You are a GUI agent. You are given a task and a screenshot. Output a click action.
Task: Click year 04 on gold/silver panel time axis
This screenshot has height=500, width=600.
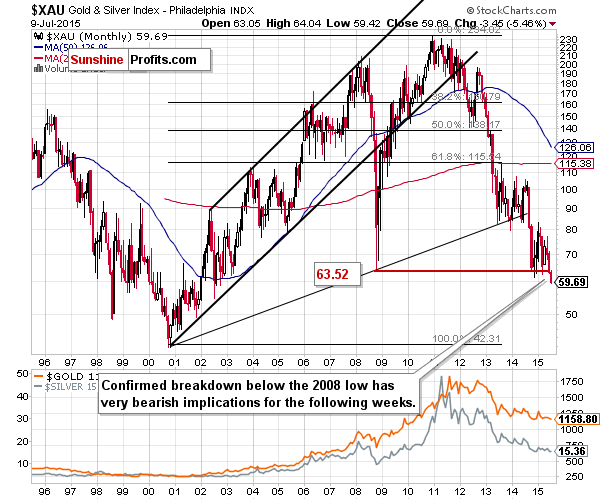[x=253, y=492]
